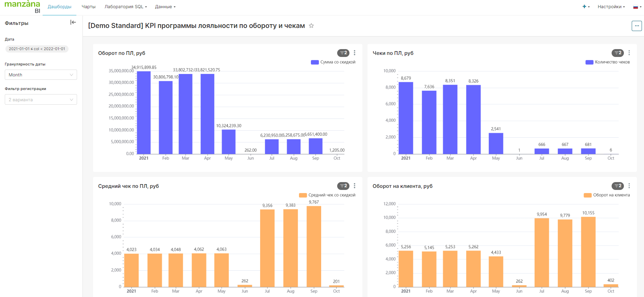Screen dimensions: 644x297
Task: Open the language flag dropdown
Action: 636,7
